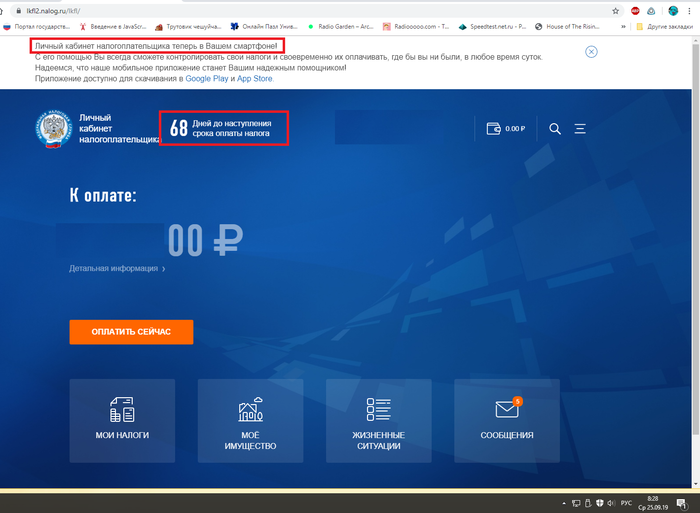The width and height of the screenshot is (700, 513).
Task: Open Chrome three-dot menu
Action: point(689,11)
